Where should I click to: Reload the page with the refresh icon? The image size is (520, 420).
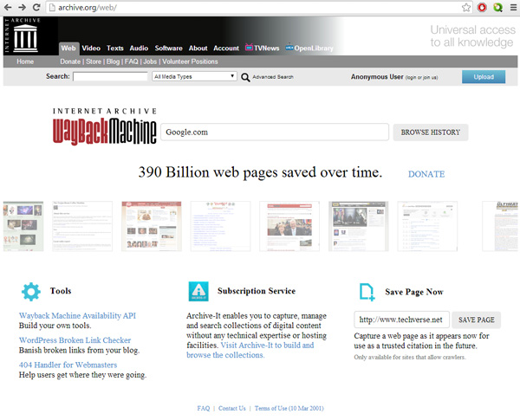click(x=36, y=7)
